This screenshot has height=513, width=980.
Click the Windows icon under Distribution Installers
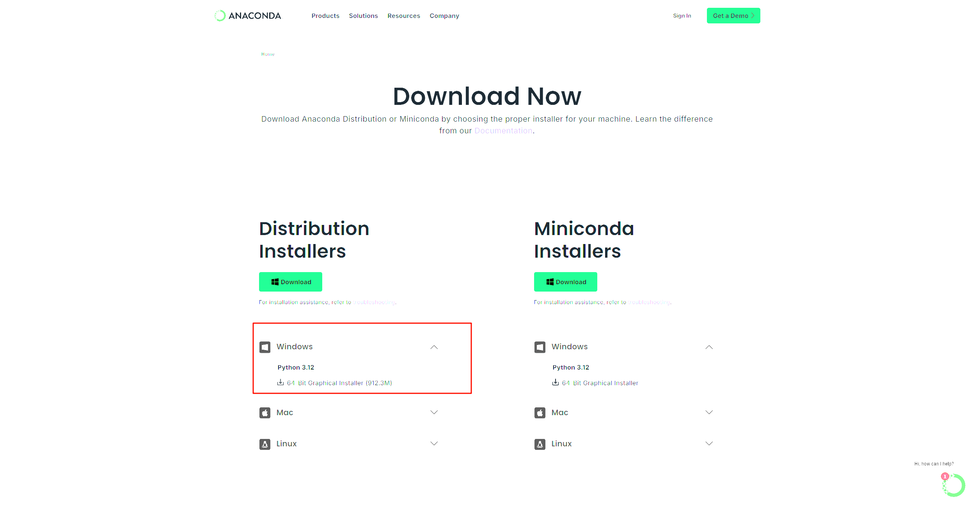[x=265, y=347]
